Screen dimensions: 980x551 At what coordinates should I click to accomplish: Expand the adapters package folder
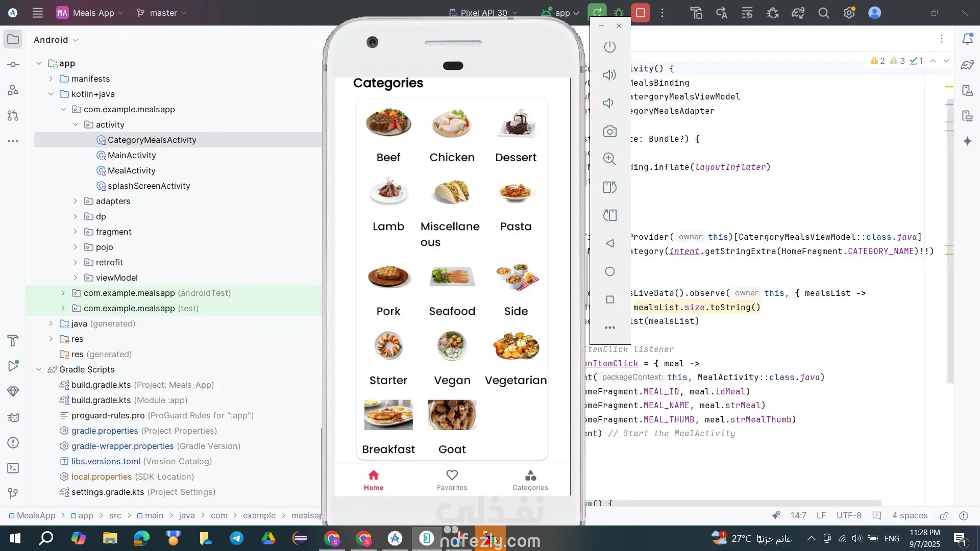(x=76, y=201)
